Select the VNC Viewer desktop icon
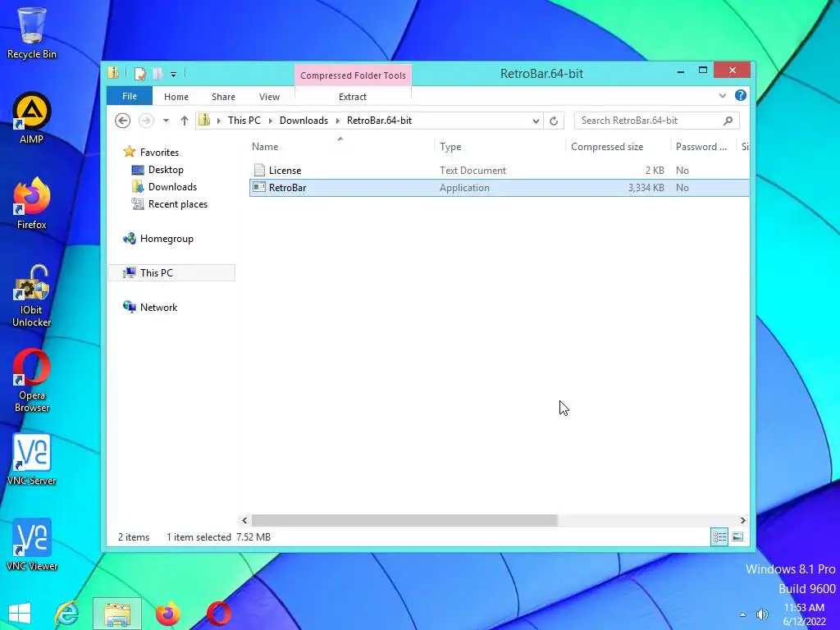840x630 pixels. (x=32, y=545)
